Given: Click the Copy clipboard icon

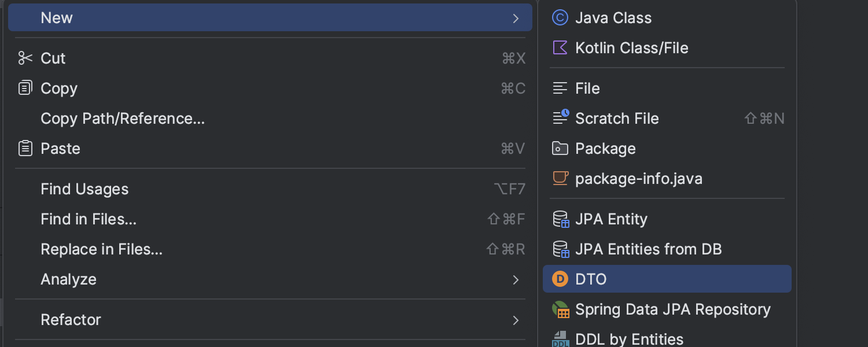Looking at the screenshot, I should click(x=25, y=88).
